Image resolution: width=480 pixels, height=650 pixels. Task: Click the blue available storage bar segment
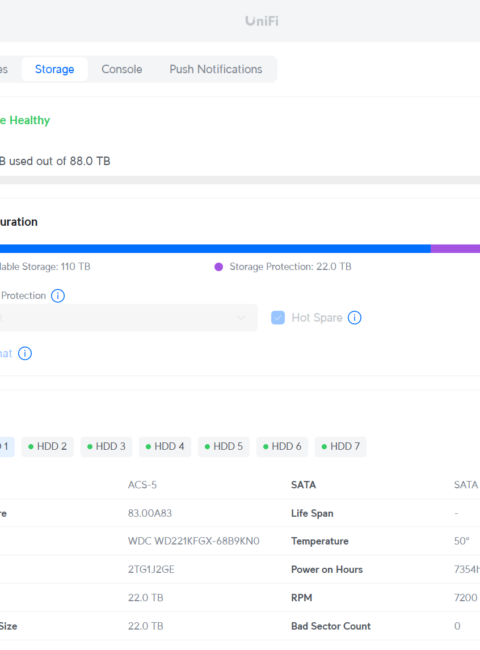pyautogui.click(x=215, y=249)
